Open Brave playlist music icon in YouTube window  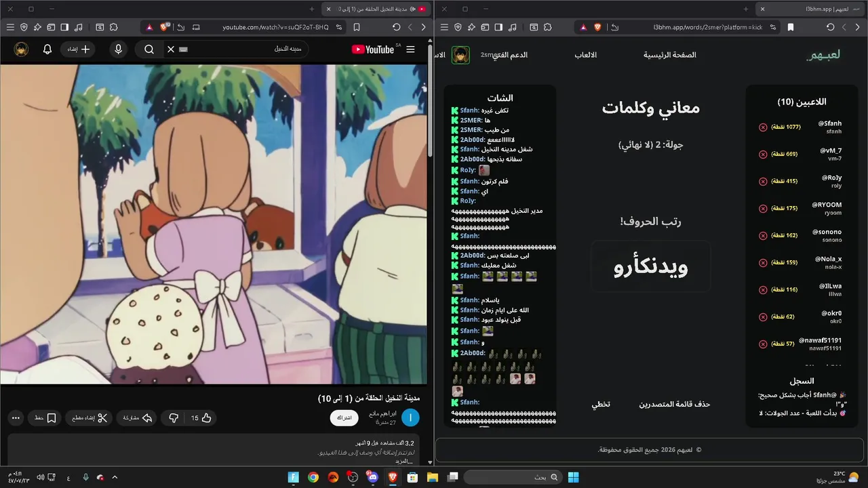(79, 27)
